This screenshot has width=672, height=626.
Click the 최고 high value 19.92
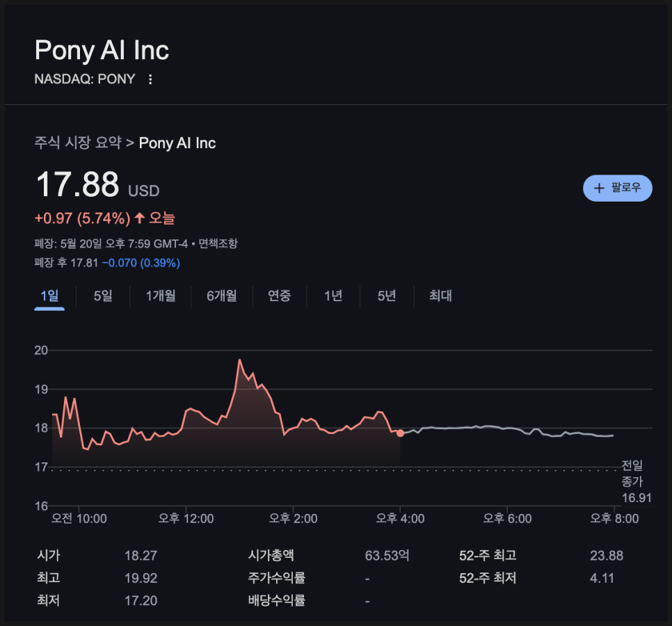141,578
